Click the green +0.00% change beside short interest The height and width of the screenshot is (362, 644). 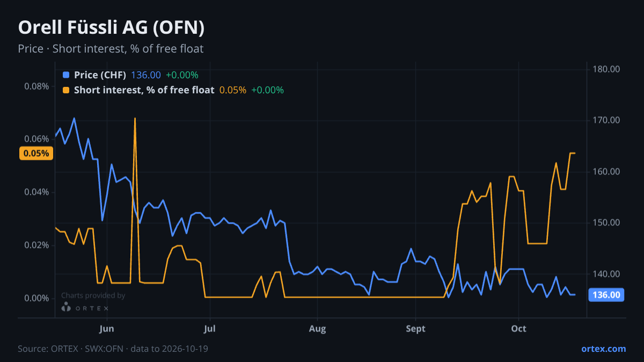(x=268, y=90)
